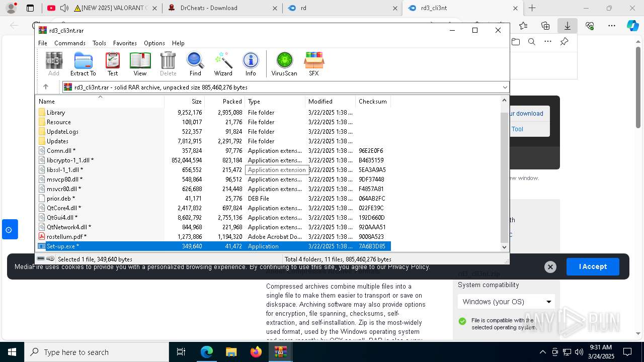Open the Windows Start menu
The width and height of the screenshot is (644, 362).
(12, 352)
